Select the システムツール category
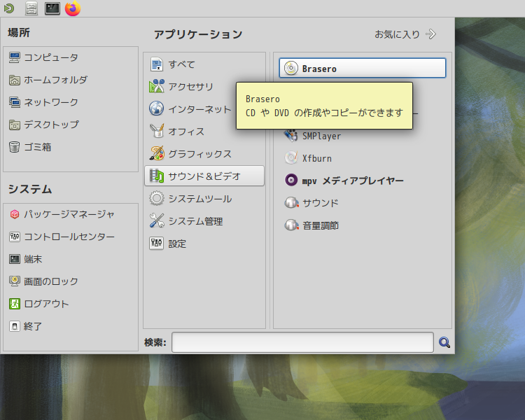Image resolution: width=525 pixels, height=420 pixels. 204,199
